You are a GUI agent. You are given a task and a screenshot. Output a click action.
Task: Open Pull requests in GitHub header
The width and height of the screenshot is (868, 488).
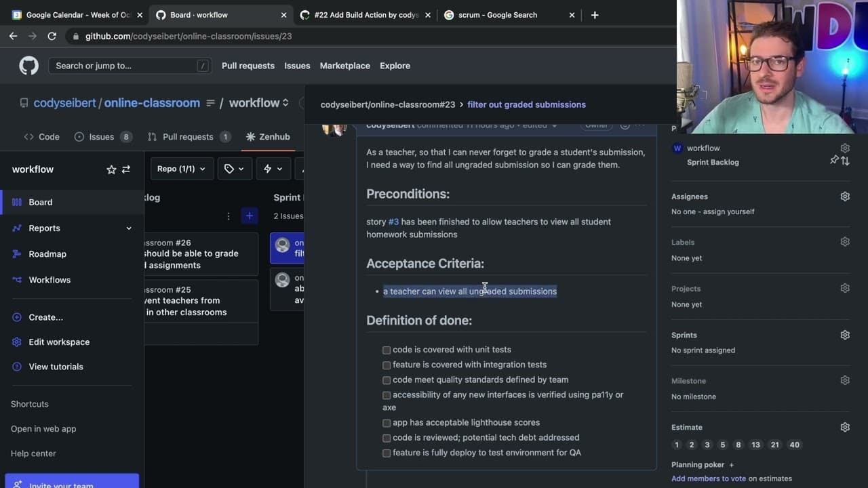click(248, 66)
